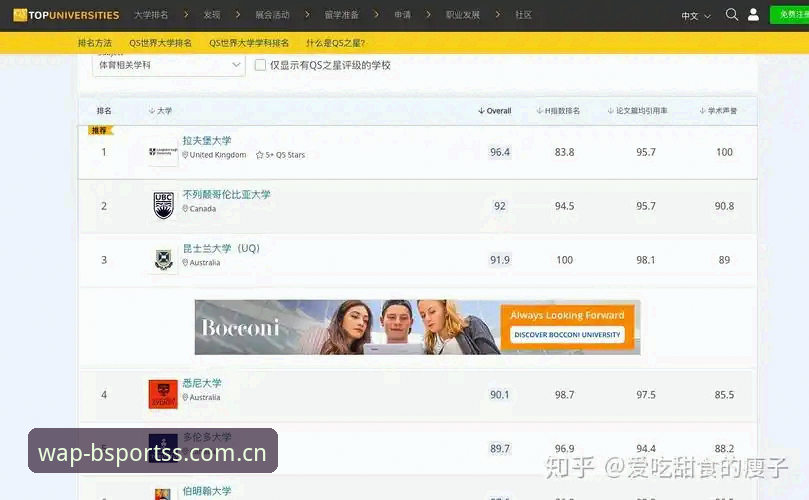Go to QS世界大学排名 tab
The image size is (809, 500).
[x=160, y=43]
